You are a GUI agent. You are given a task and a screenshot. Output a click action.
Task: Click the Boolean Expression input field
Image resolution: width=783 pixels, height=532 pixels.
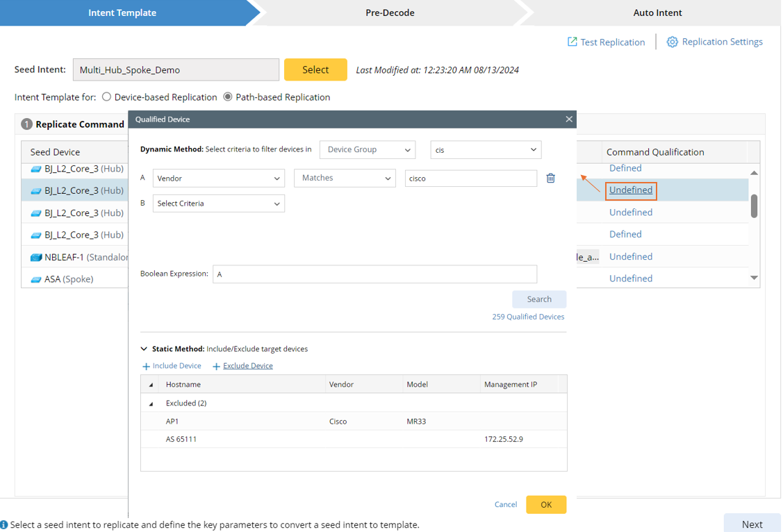(374, 274)
